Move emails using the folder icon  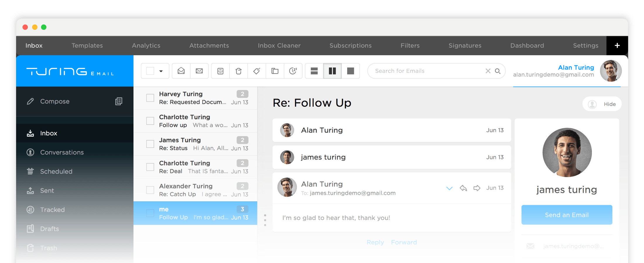[275, 71]
